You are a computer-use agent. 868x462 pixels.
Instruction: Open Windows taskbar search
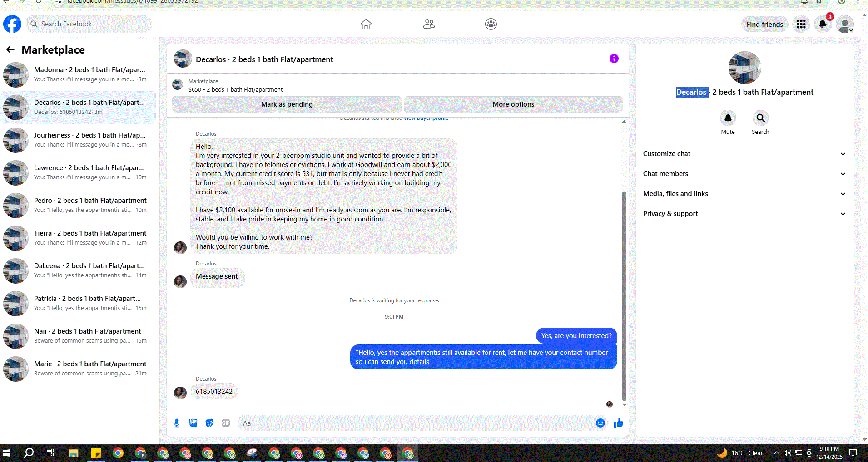click(x=29, y=453)
